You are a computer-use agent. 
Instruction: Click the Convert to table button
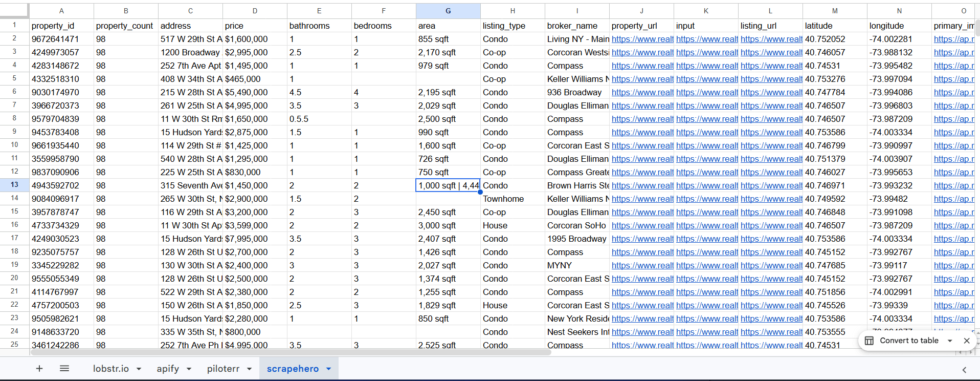[909, 341]
